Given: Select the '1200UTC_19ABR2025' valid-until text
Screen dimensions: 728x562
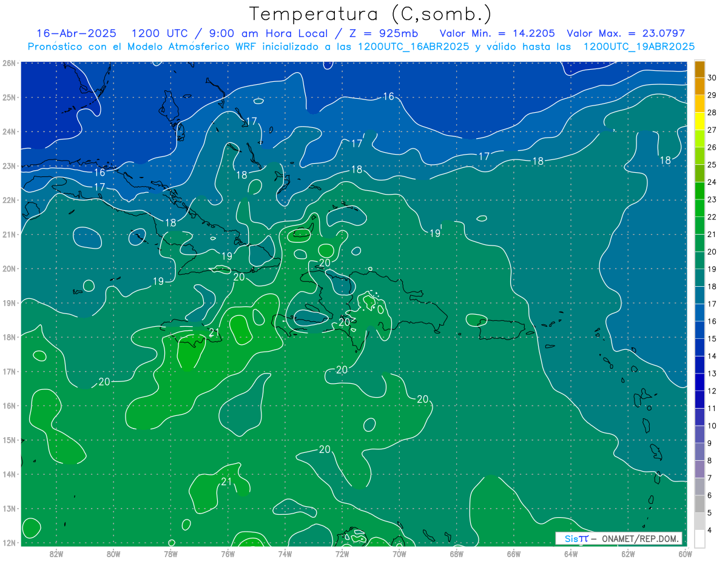Looking at the screenshot, I should [639, 47].
